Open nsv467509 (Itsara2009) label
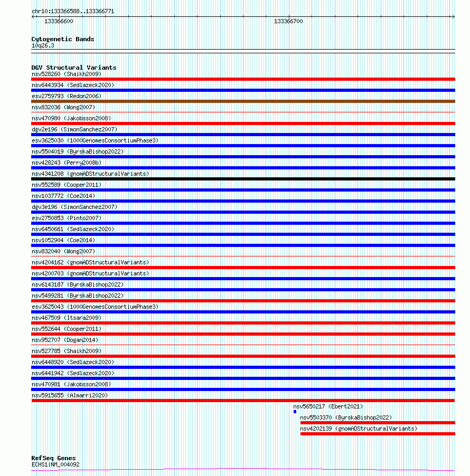Viewport: 470px width, 476px height. pos(67,318)
